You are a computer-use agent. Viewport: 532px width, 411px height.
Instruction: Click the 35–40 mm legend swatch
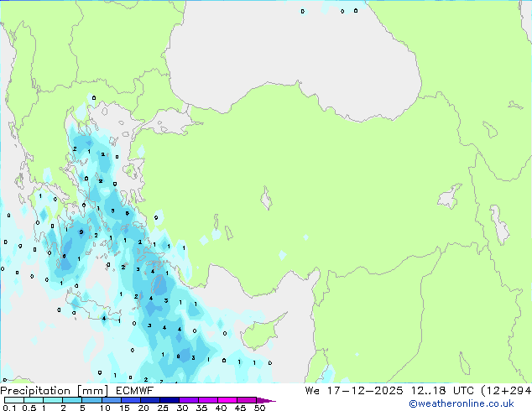[x=208, y=400]
